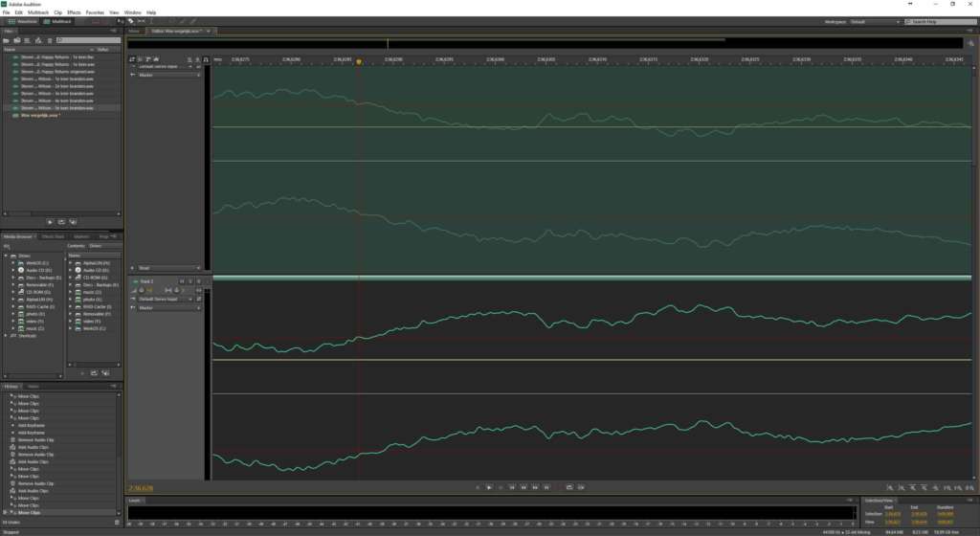Click the Search Help input field

coord(941,22)
